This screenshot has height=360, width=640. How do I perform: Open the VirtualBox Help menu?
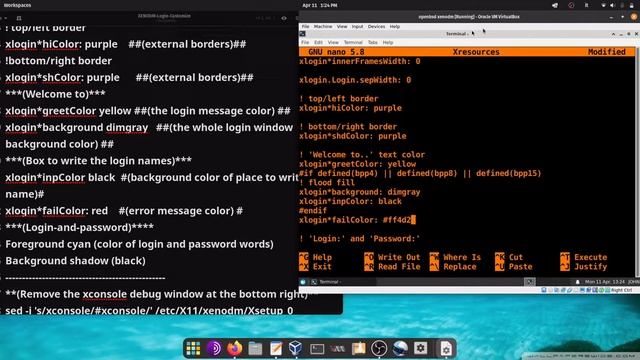click(x=395, y=26)
